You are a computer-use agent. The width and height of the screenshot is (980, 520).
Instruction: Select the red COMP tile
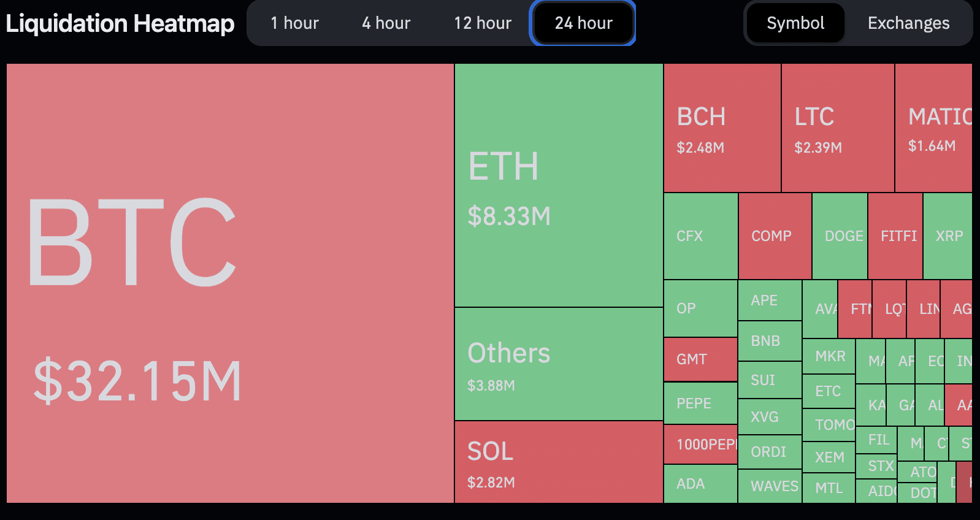[775, 236]
